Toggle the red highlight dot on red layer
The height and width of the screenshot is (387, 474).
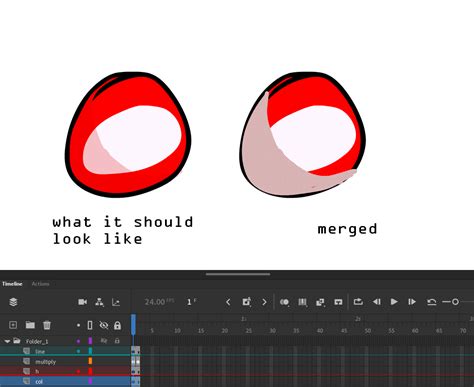(78, 371)
